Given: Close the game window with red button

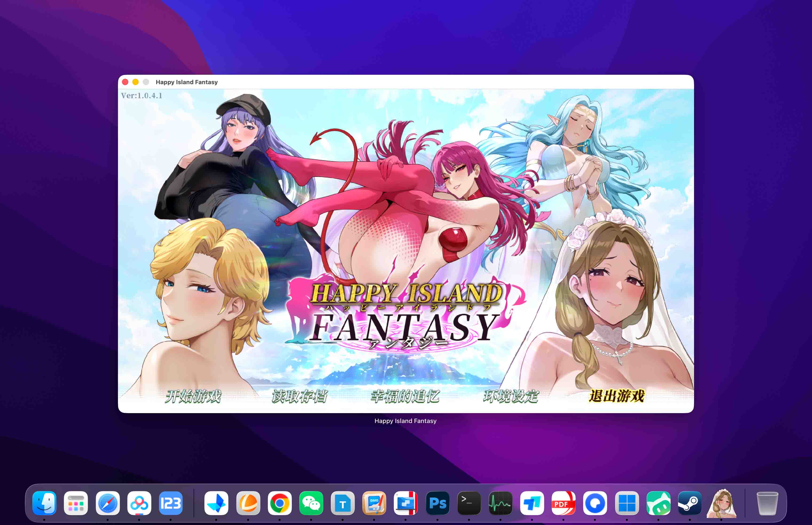Looking at the screenshot, I should coord(125,82).
